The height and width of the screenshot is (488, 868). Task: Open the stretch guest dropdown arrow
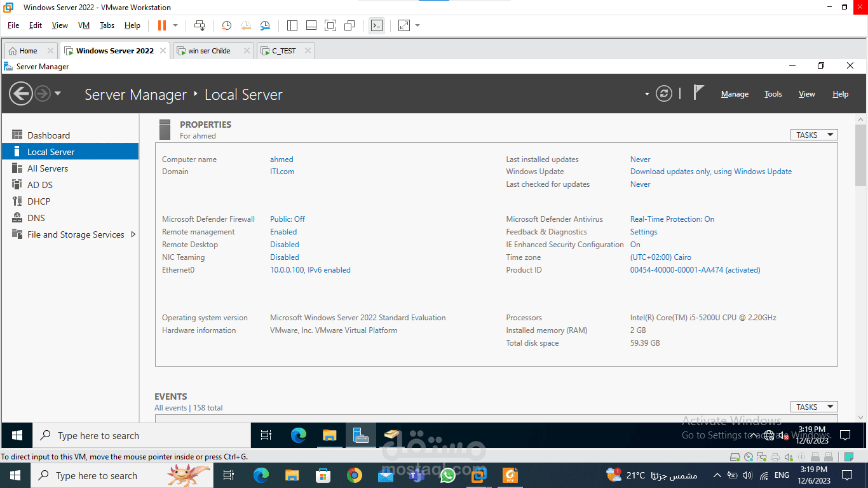417,25
